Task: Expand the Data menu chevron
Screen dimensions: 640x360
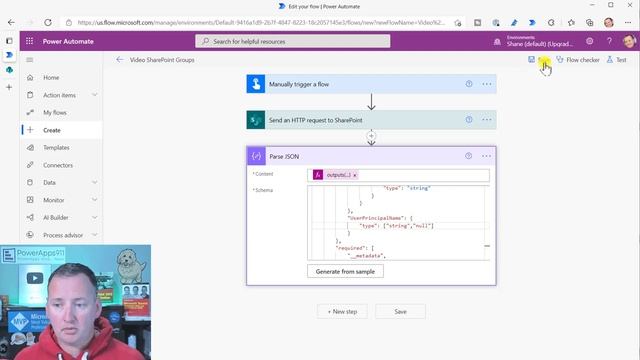Action: pyautogui.click(x=95, y=182)
